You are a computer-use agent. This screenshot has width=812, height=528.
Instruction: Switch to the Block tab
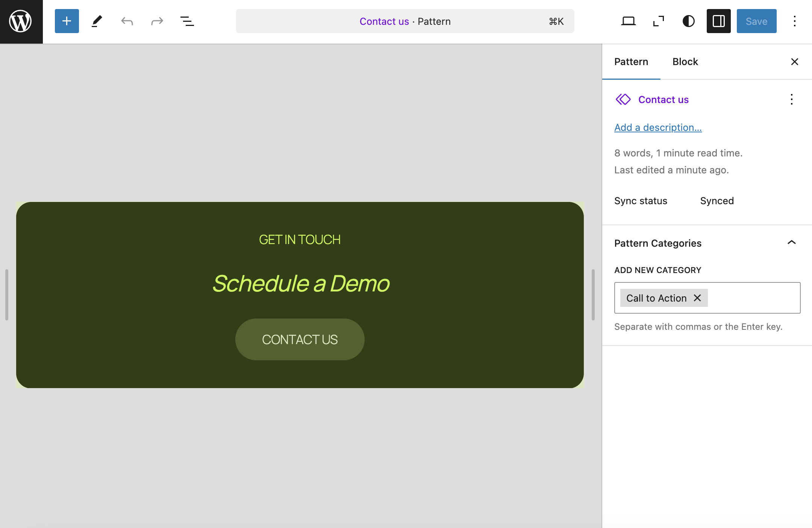coord(685,62)
